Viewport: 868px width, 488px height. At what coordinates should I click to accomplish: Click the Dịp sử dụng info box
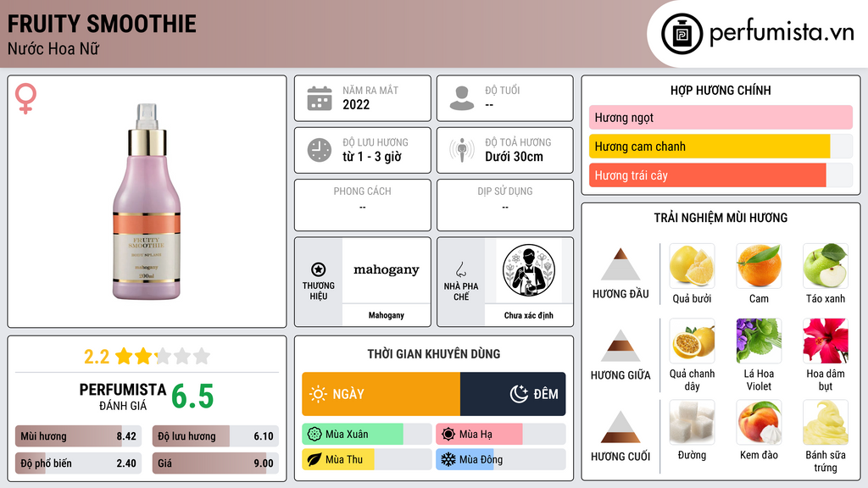pyautogui.click(x=505, y=205)
